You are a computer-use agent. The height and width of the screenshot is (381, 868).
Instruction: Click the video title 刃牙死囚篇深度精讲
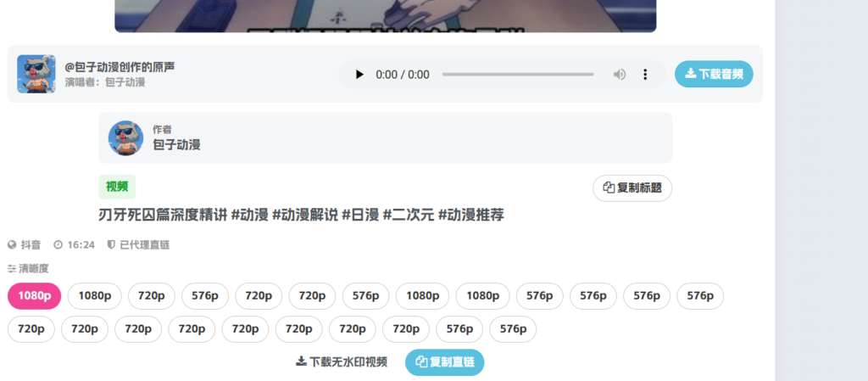pos(301,215)
